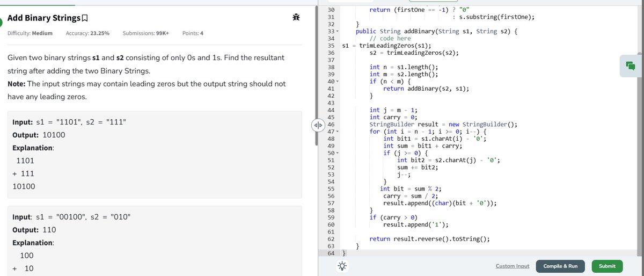Click the '// code here' comment

click(x=390, y=39)
